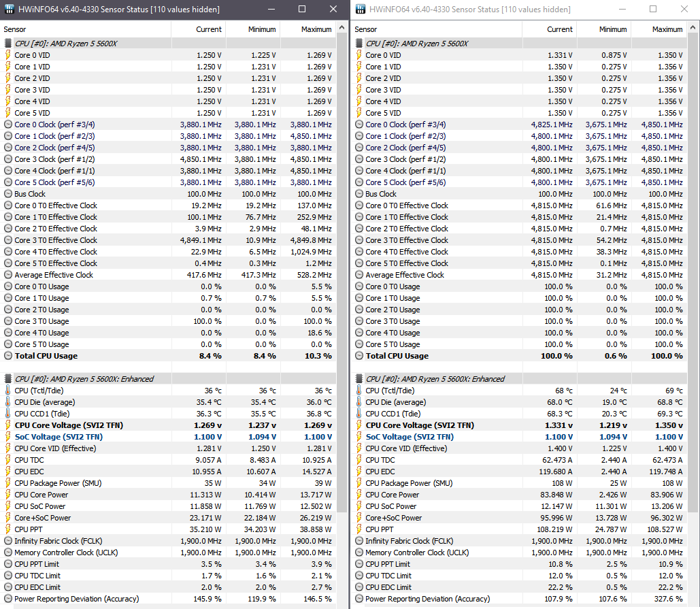Click the icon of Power Reporting Deviation in left window
700x609 pixels.
click(x=8, y=599)
